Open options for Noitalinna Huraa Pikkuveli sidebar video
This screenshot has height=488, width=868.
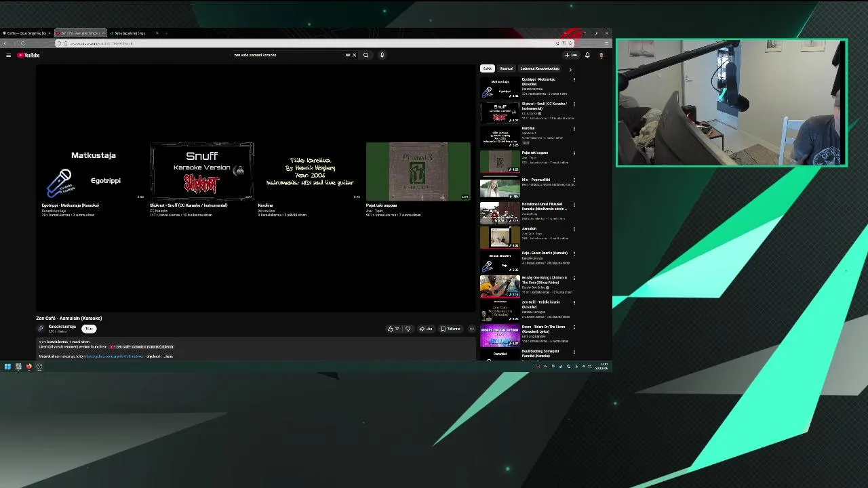(574, 204)
